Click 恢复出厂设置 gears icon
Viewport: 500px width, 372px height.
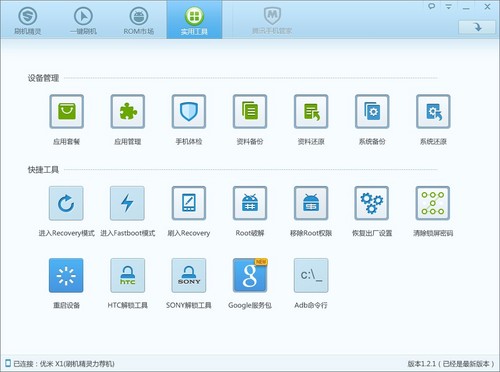[372, 203]
